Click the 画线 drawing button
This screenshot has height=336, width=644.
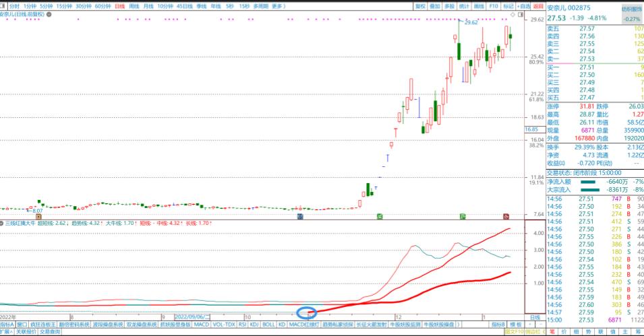click(479, 6)
